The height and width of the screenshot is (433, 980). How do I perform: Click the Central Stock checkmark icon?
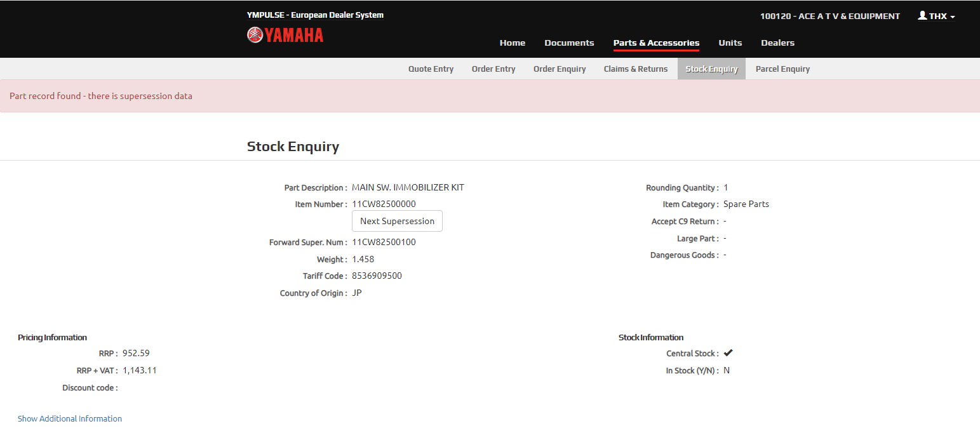(728, 353)
